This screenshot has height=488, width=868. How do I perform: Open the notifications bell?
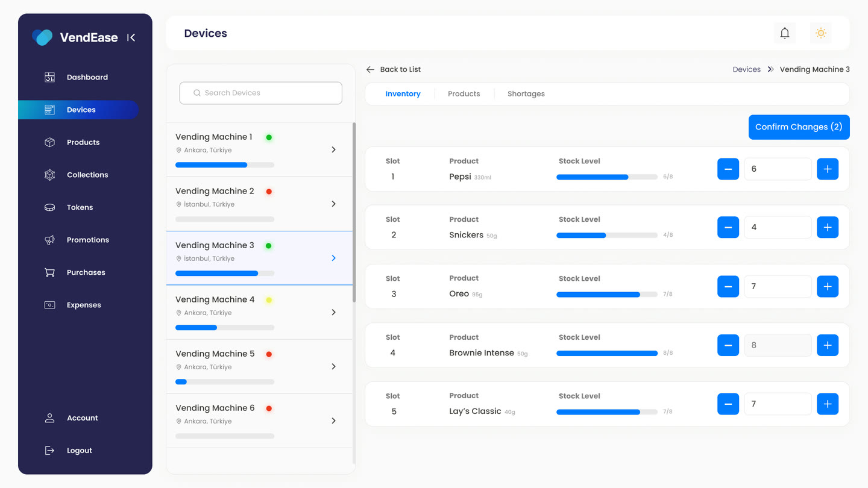(785, 33)
